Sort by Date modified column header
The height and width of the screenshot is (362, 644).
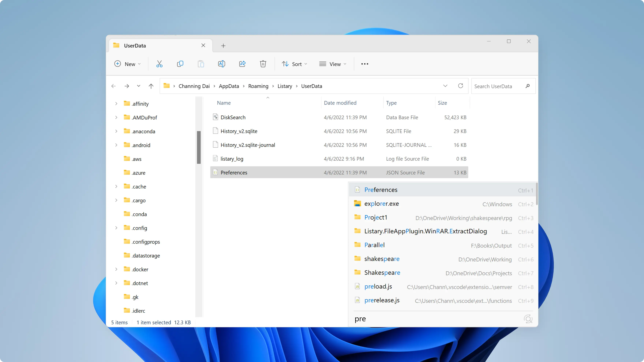340,103
